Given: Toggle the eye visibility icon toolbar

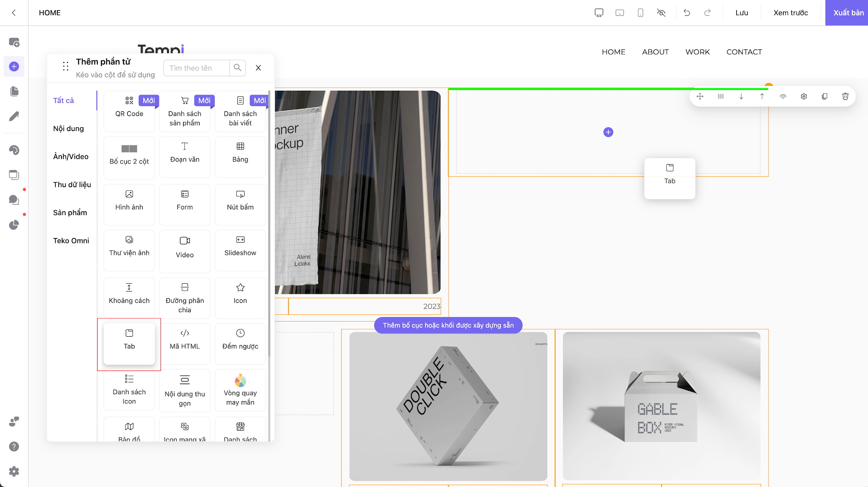Looking at the screenshot, I should [x=783, y=96].
